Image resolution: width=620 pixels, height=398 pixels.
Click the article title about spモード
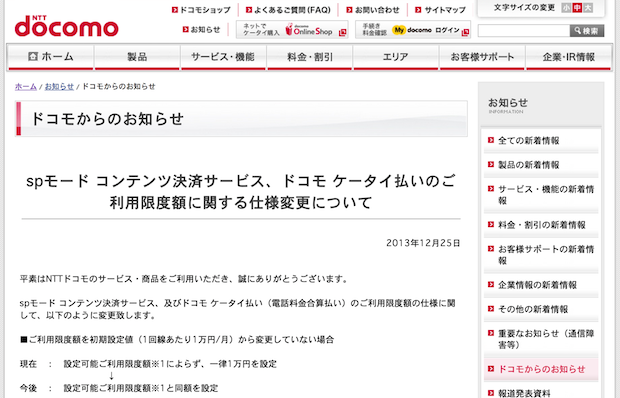(x=241, y=192)
